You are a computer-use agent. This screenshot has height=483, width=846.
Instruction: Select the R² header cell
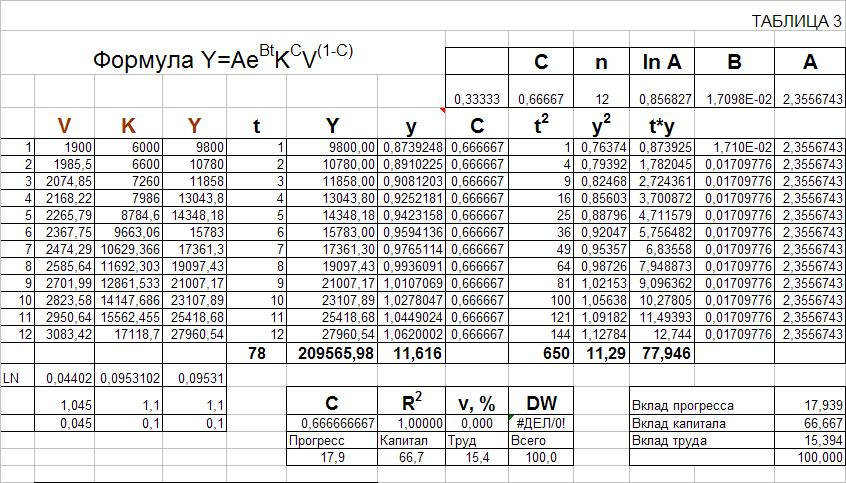point(412,402)
